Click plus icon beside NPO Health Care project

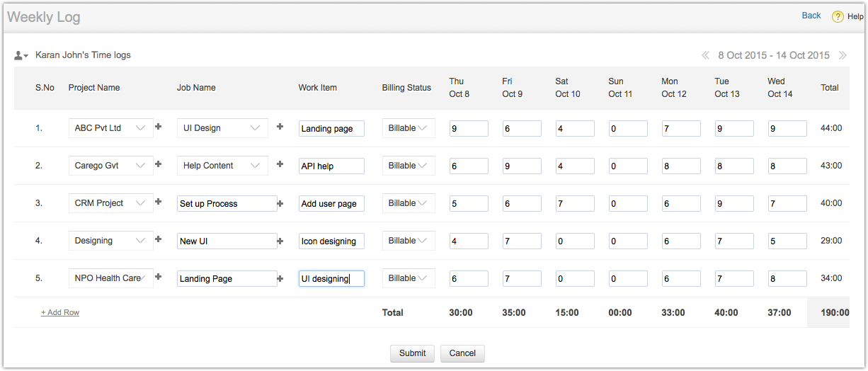[x=159, y=277]
